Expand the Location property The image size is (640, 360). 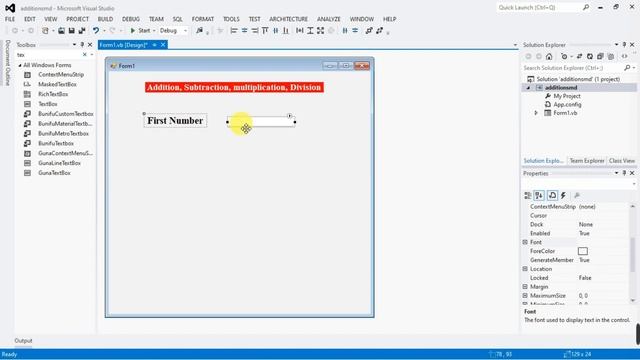[x=525, y=269]
